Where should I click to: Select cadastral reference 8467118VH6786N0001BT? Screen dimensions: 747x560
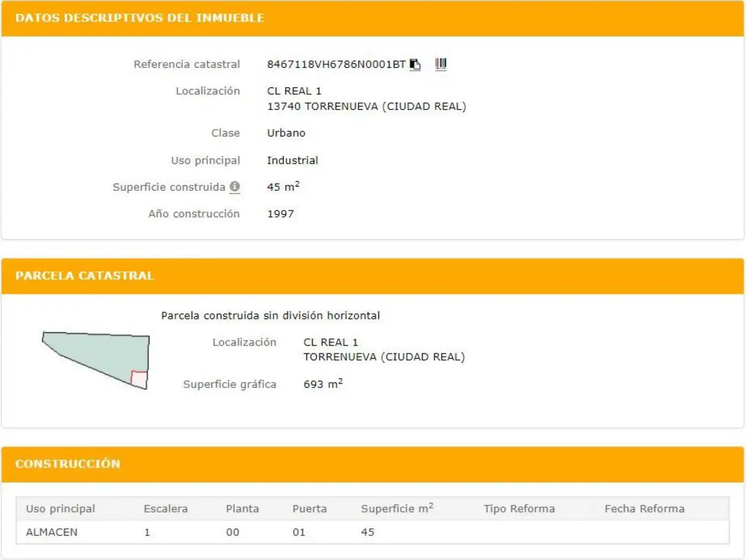click(x=336, y=64)
